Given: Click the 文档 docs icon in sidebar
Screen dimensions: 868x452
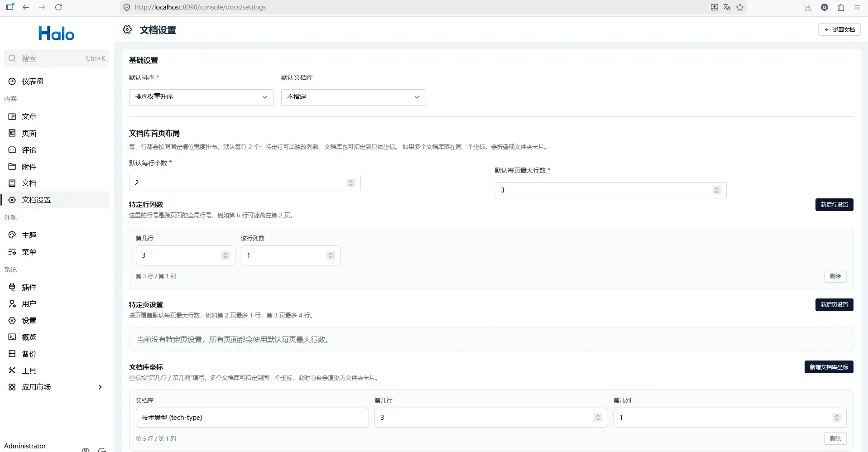Looking at the screenshot, I should (x=12, y=183).
